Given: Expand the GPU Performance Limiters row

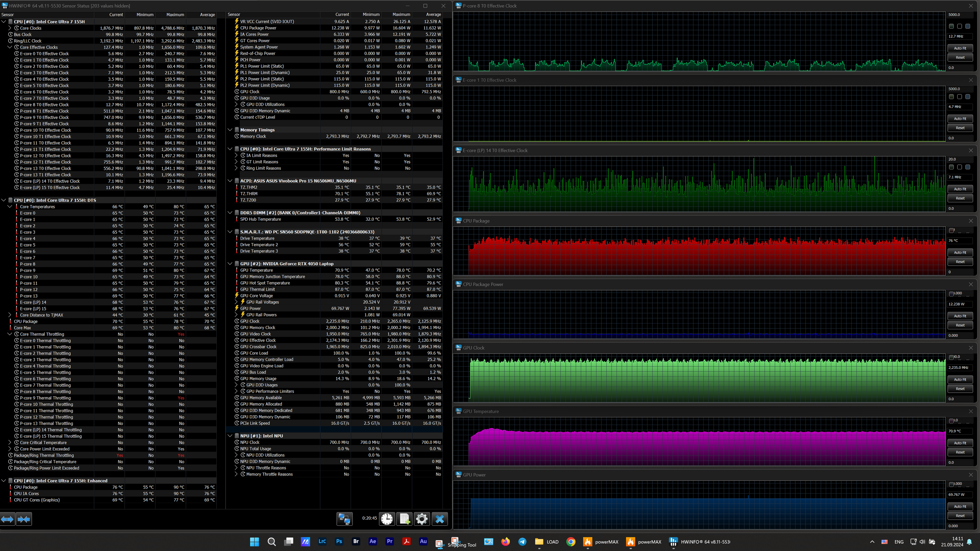Looking at the screenshot, I should point(236,391).
